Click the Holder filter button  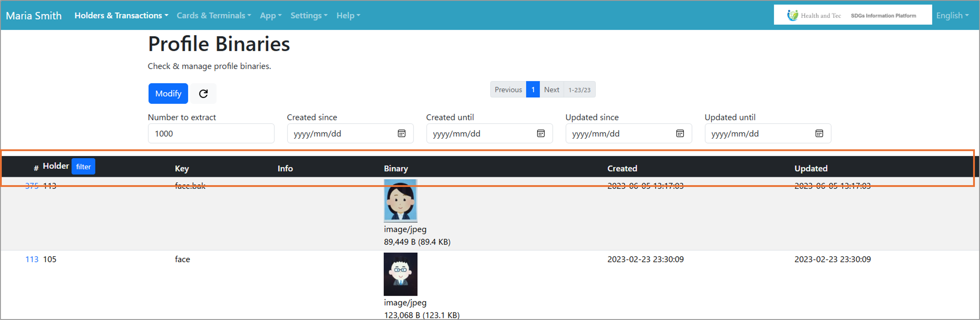83,166
